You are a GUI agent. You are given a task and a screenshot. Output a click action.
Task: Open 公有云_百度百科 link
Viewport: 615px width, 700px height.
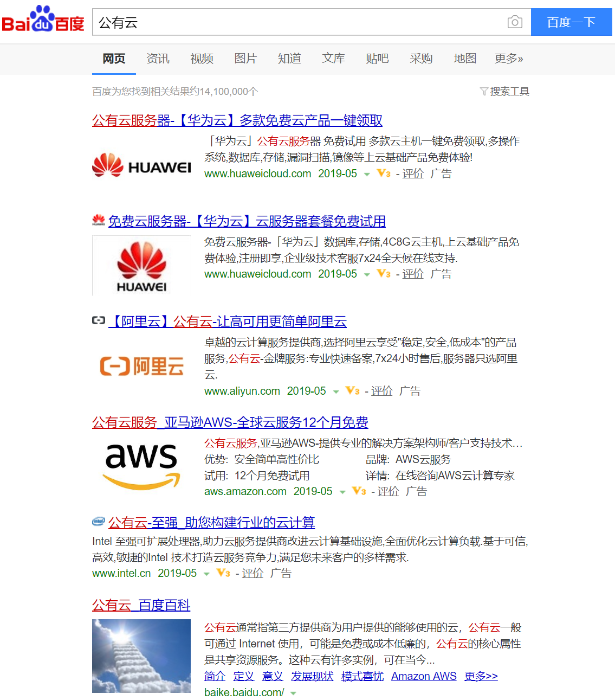(x=141, y=605)
